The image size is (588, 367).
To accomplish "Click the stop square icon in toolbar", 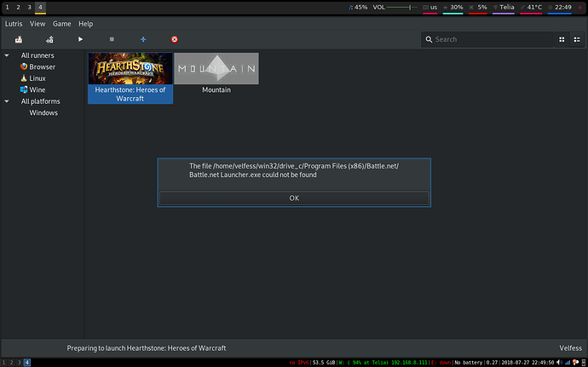I will 112,39.
